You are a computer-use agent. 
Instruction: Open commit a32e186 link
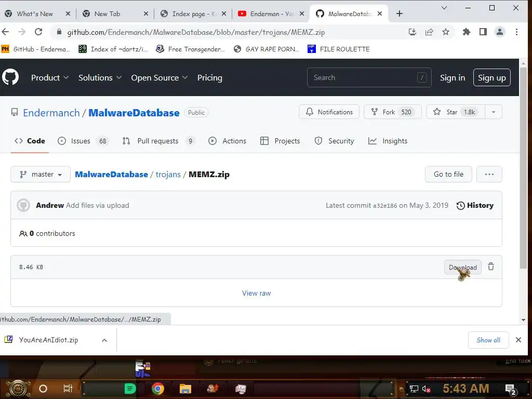pyautogui.click(x=385, y=206)
